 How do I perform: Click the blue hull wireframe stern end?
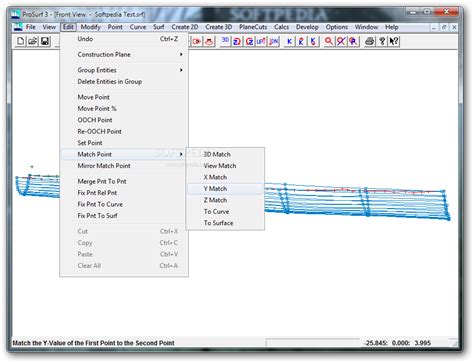pos(446,205)
